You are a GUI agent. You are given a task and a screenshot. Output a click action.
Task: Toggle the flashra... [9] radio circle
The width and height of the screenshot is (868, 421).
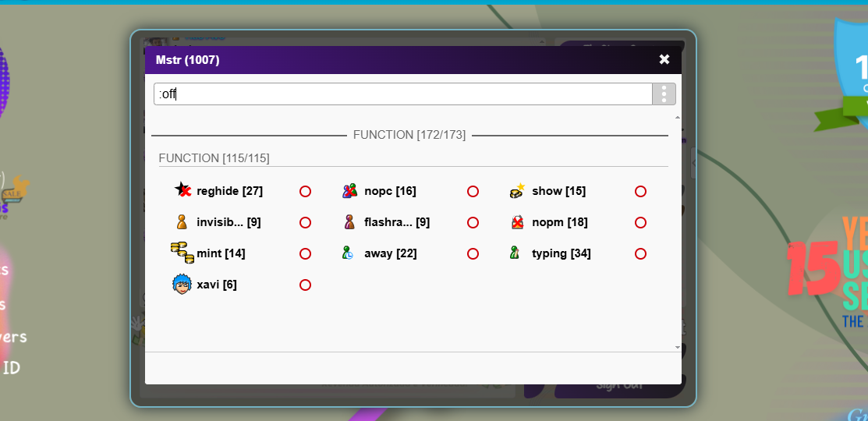pos(473,222)
